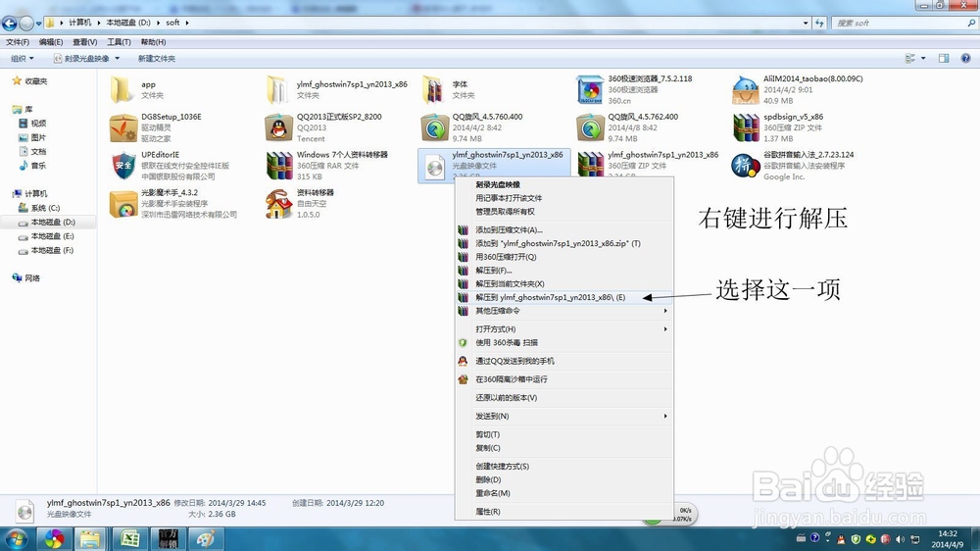Select the 光影魔术手_4.3.2 icon
Viewport: 980px width, 551px height.
[x=123, y=204]
